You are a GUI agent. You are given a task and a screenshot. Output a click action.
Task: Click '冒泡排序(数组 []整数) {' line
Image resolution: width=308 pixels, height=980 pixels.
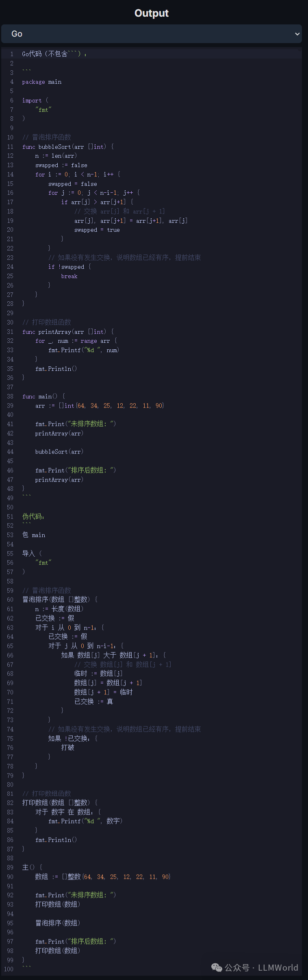pyautogui.click(x=60, y=600)
